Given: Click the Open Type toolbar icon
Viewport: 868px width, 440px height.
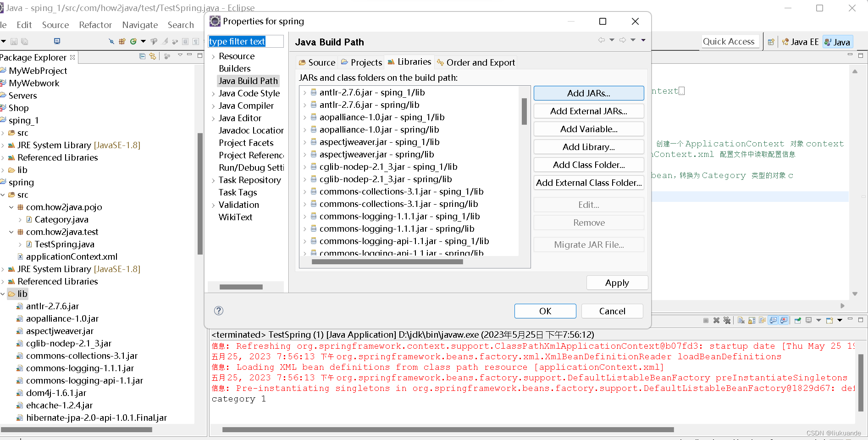Looking at the screenshot, I should pyautogui.click(x=154, y=41).
